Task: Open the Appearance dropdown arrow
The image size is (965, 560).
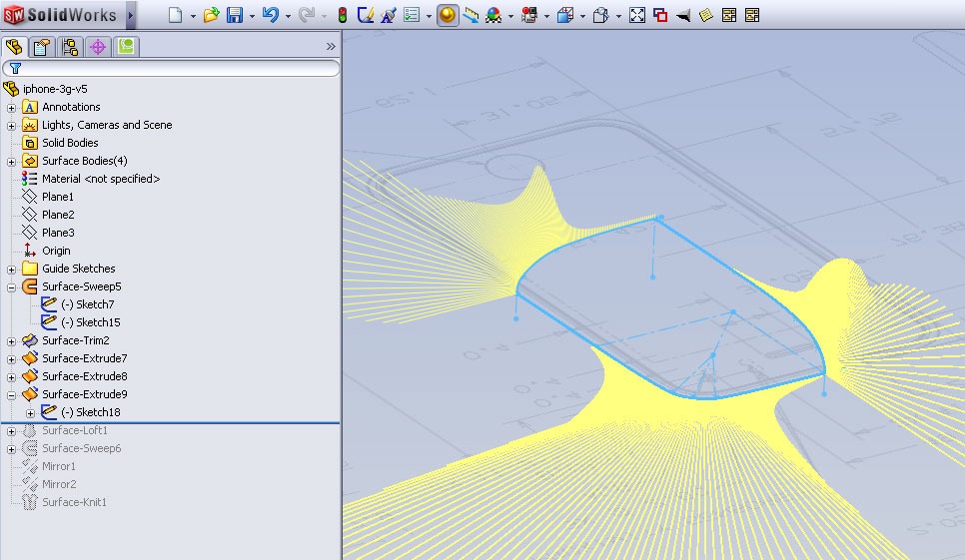Action: [510, 16]
